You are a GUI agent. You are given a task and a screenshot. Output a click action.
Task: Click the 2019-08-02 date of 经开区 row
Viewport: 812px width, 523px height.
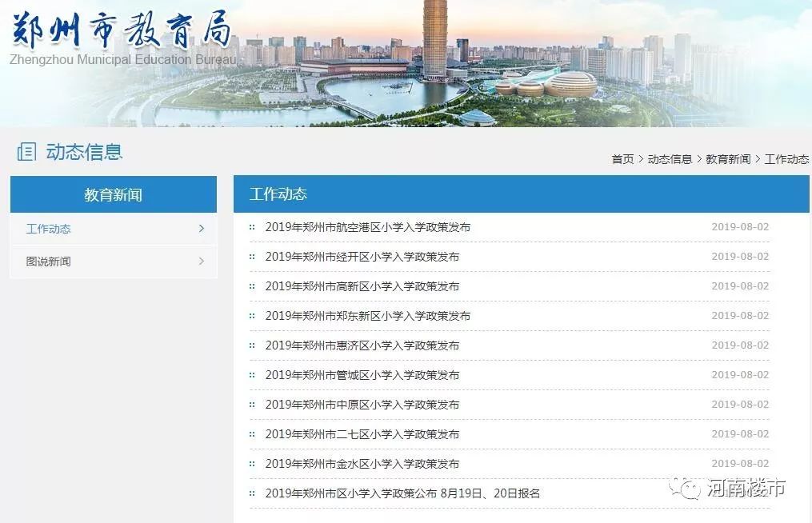[x=740, y=257]
